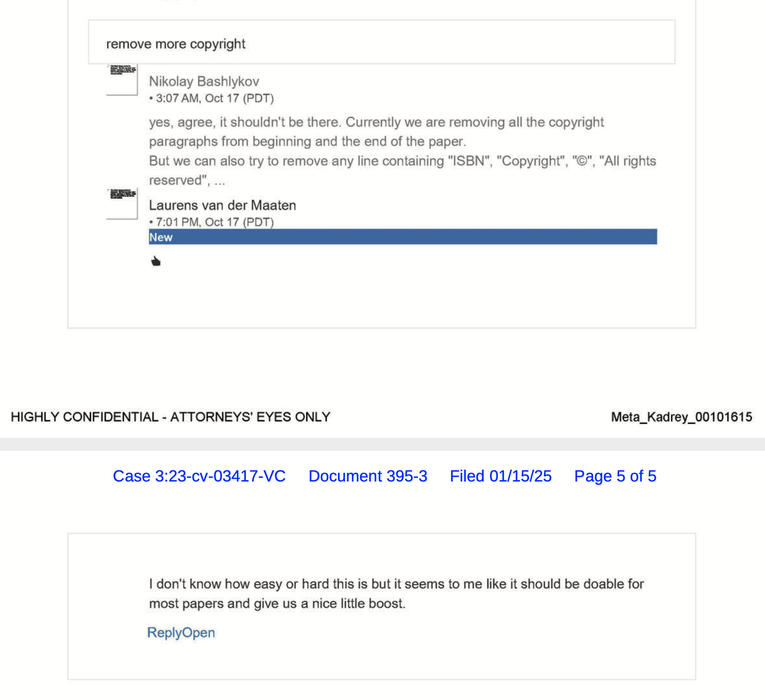Click the thumbs-up reaction icon
765x700 pixels.
click(156, 261)
